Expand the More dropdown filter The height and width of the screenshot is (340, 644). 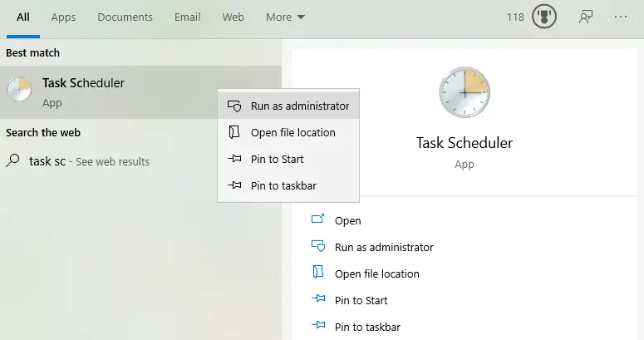click(x=285, y=17)
